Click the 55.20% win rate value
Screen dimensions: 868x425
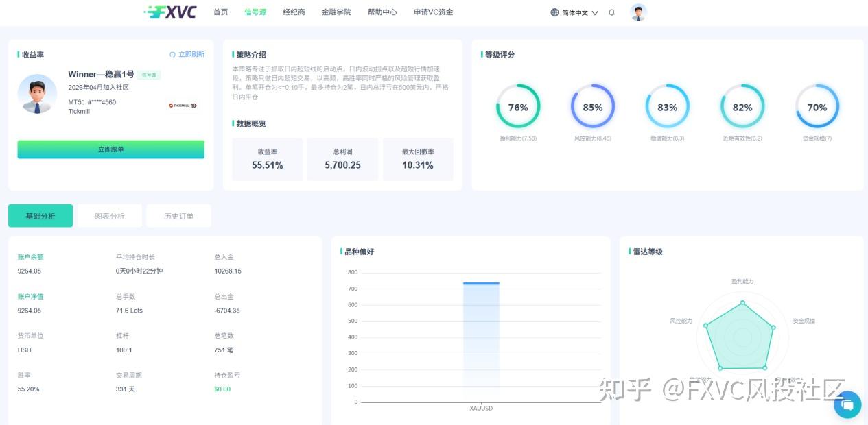pyautogui.click(x=29, y=389)
